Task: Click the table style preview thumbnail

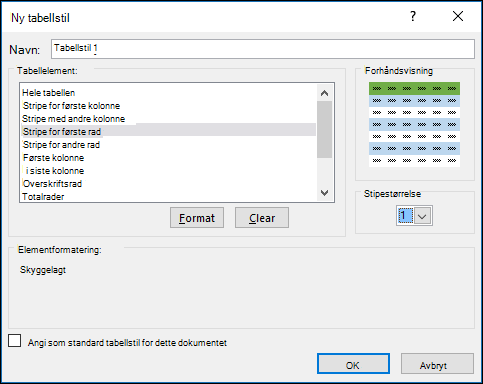Action: (x=414, y=124)
